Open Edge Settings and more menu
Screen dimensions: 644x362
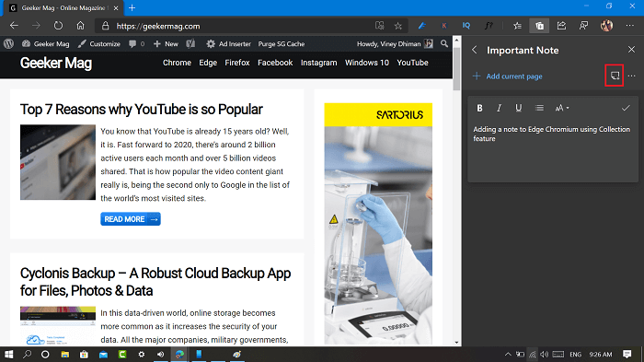click(629, 26)
